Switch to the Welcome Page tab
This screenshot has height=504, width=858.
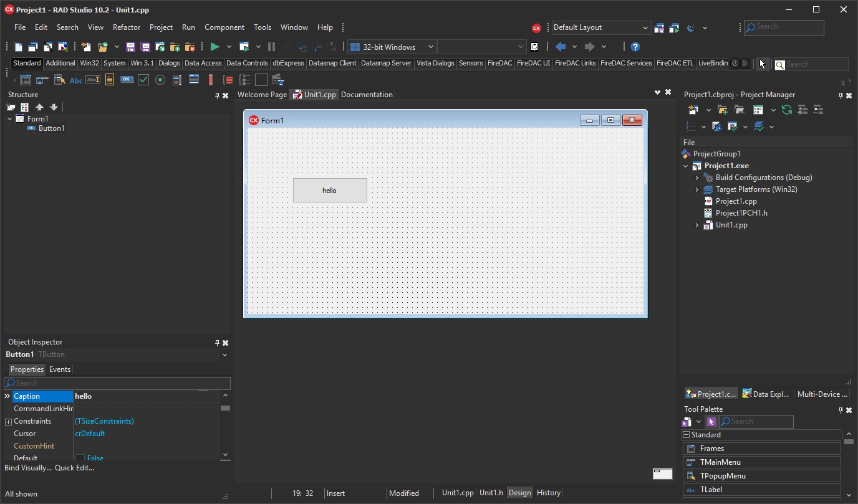(262, 95)
